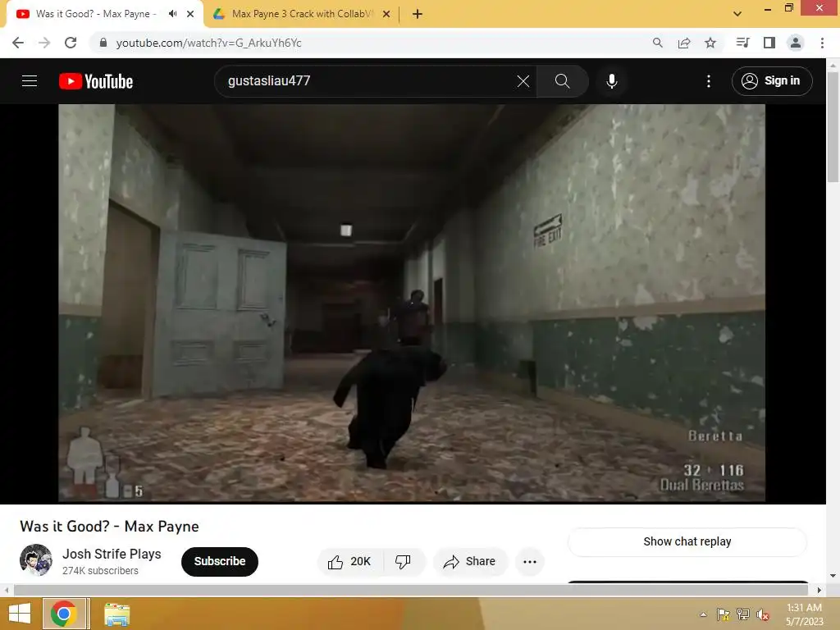This screenshot has width=840, height=630.
Task: Clear the search query text
Action: tap(523, 81)
